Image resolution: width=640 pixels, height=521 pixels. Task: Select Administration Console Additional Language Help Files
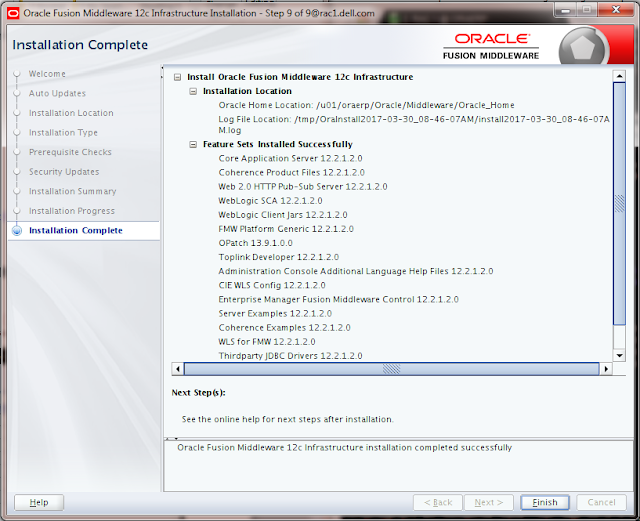tap(356, 271)
